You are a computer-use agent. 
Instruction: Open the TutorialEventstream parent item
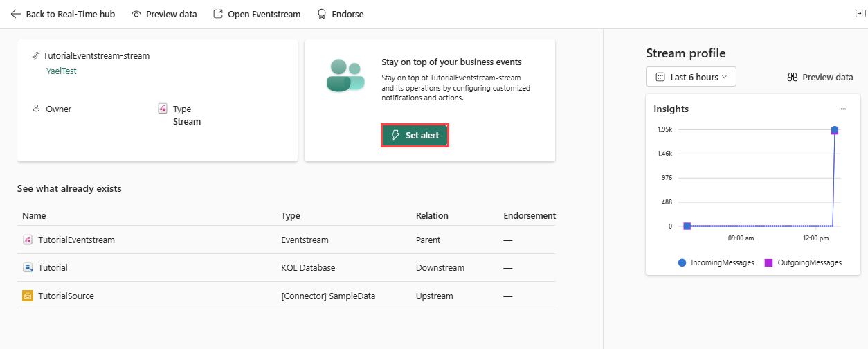[x=76, y=240]
